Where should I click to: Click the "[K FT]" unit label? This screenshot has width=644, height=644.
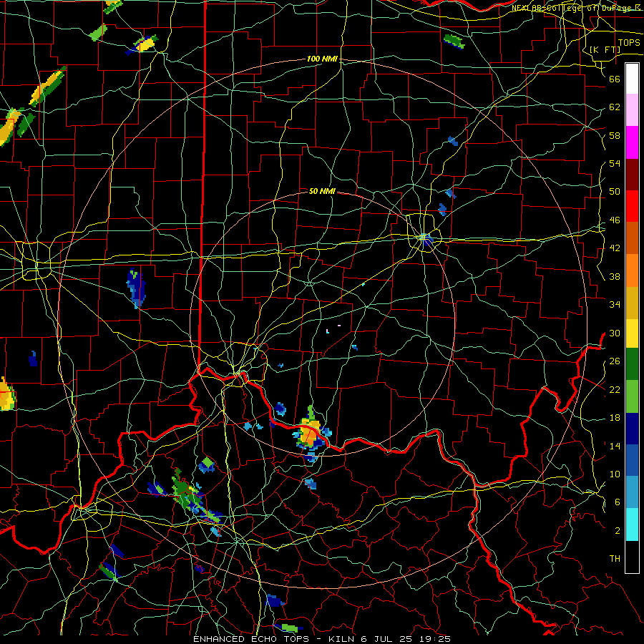605,49
